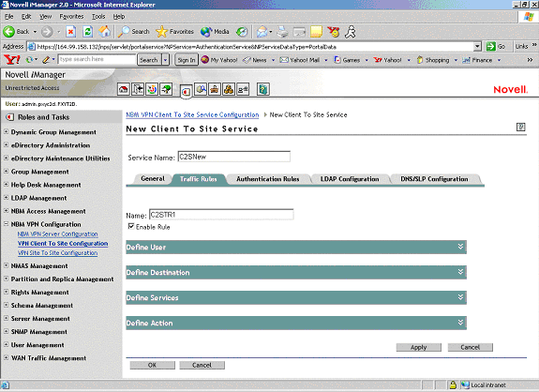Open the IE Search pane
Viewport: 539px width, 392px height.
(134, 32)
